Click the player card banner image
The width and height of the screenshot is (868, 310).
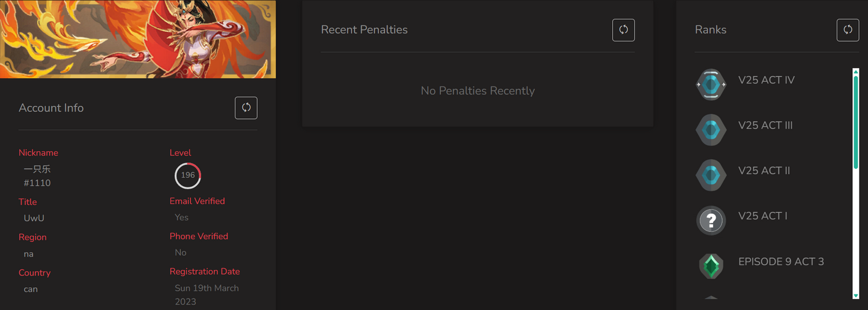pos(138,39)
